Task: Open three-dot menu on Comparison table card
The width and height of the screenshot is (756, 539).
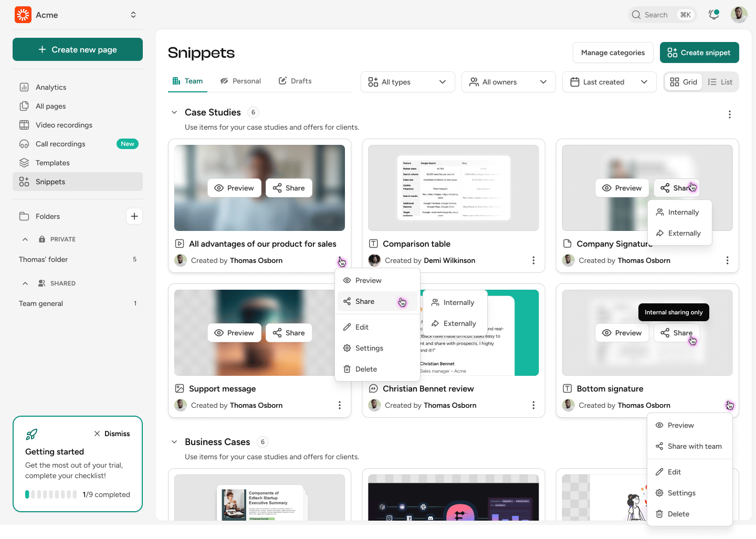Action: [x=533, y=260]
